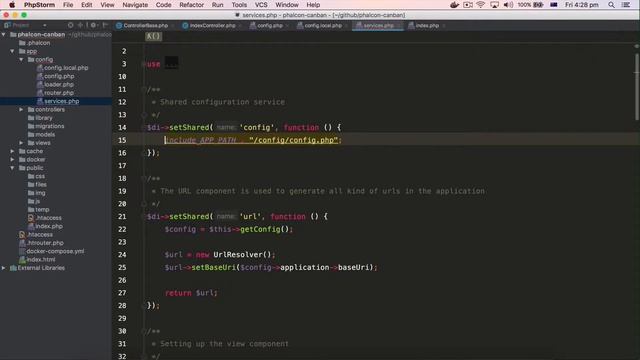
Task: Select index.html in the project tree
Action: (x=40, y=260)
